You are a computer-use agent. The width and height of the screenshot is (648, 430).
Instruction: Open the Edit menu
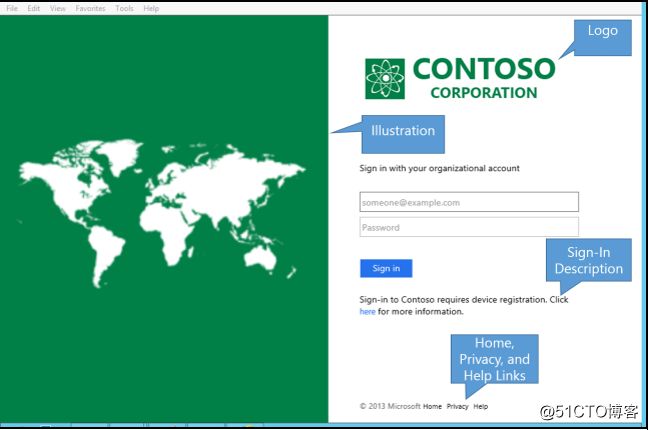(x=33, y=8)
